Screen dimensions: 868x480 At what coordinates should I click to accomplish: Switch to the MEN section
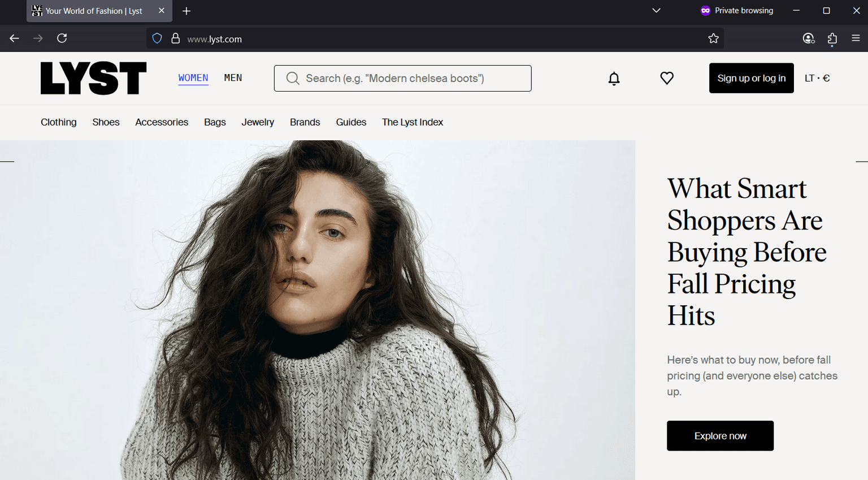tap(233, 78)
